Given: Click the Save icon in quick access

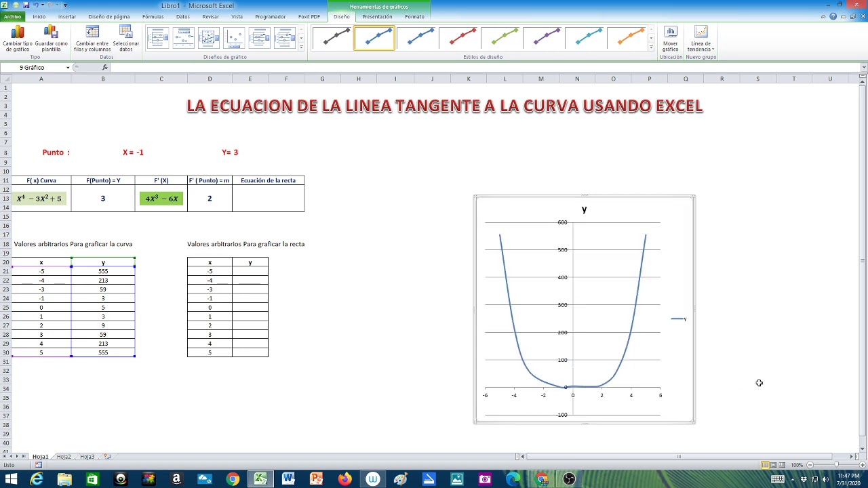Looking at the screenshot, I should [x=26, y=5].
